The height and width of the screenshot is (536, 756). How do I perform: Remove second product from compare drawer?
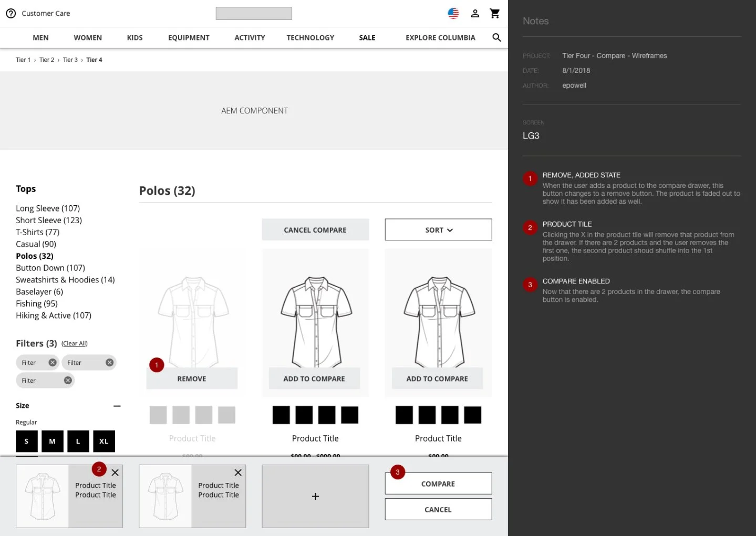[238, 472]
